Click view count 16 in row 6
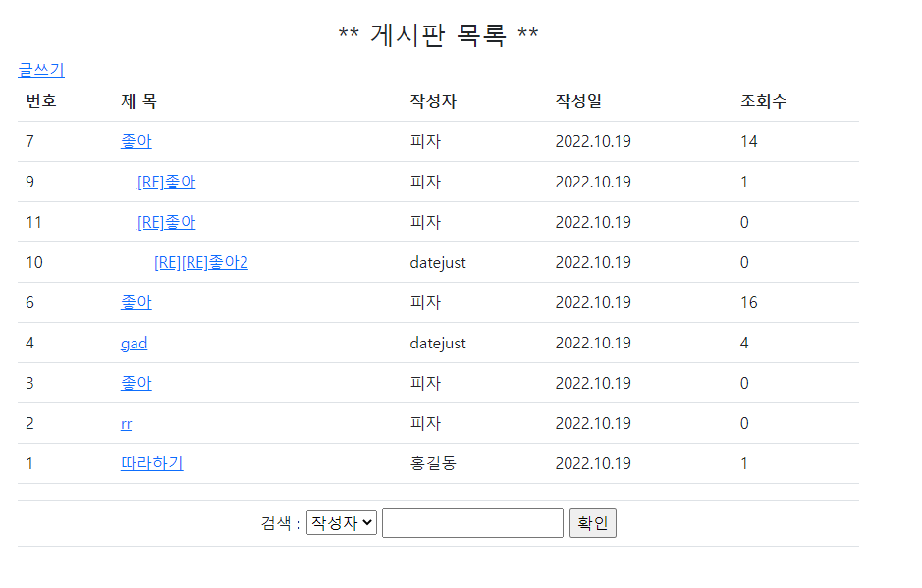 pos(748,302)
